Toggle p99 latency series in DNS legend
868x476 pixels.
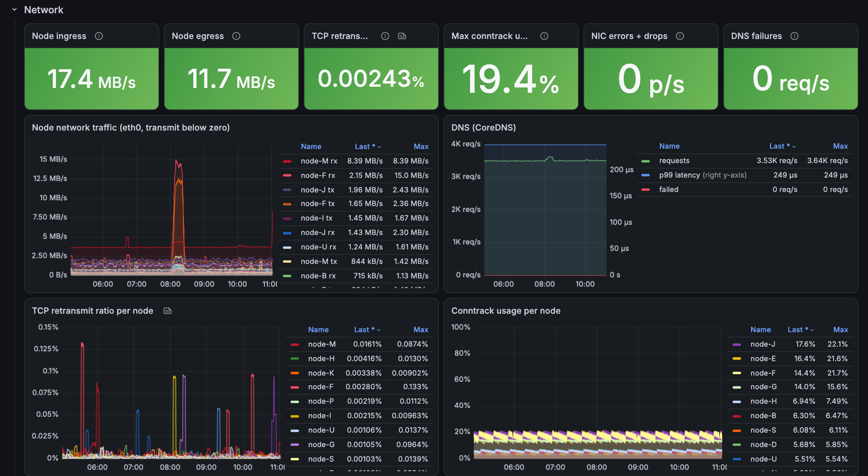pyautogui.click(x=703, y=175)
